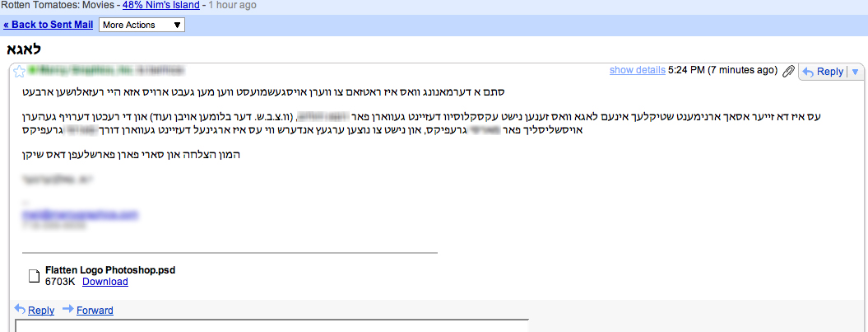Screen dimensions: 868x332
Task: Click the PSD file attachment icon
Action: pos(35,276)
